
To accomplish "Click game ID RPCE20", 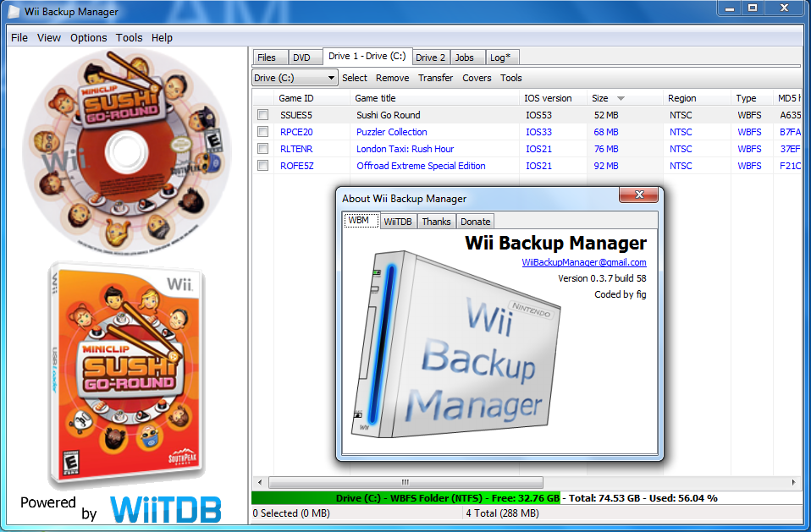I will click(296, 132).
